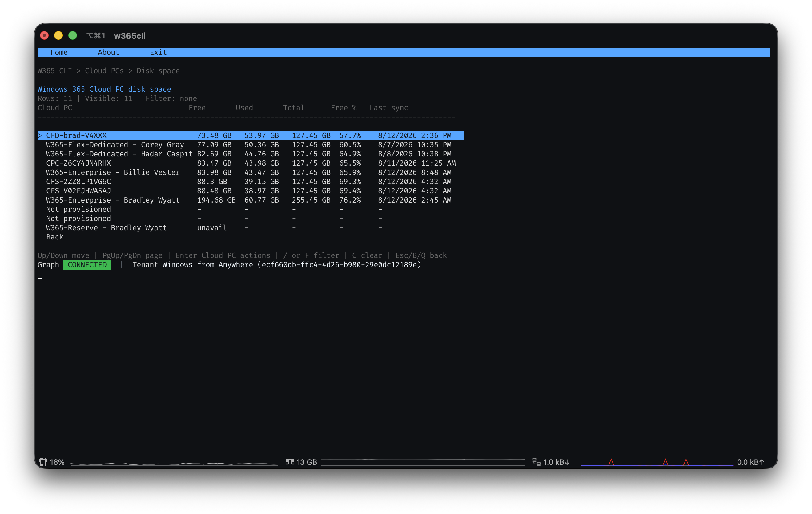Image resolution: width=812 pixels, height=514 pixels.
Task: Click the network icon beside 1.0 kB
Action: [x=536, y=462]
